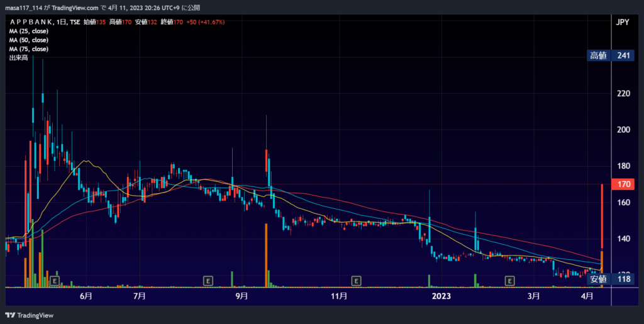Viewport: 644px width, 324px height.
Task: Click the 3月 time axis label
Action: point(533,296)
